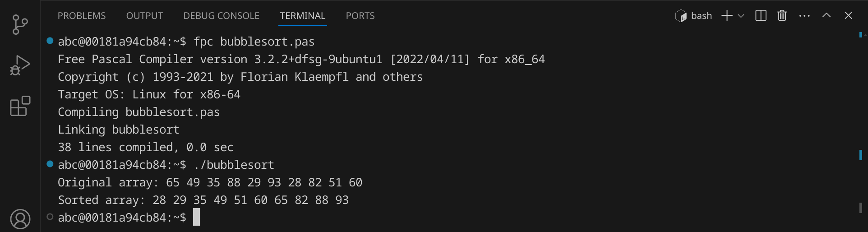Click the ./bubblesort command marker dot
868x232 pixels.
tap(50, 164)
